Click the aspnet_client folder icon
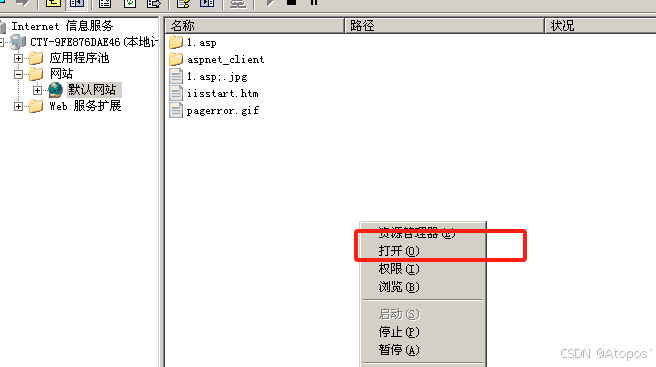This screenshot has width=656, height=367. pos(176,59)
